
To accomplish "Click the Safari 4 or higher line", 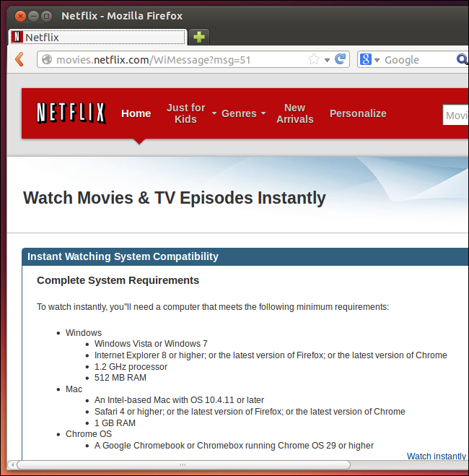I will click(x=250, y=412).
